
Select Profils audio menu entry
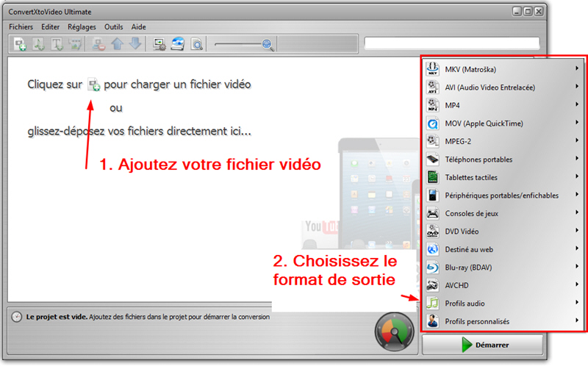(503, 303)
